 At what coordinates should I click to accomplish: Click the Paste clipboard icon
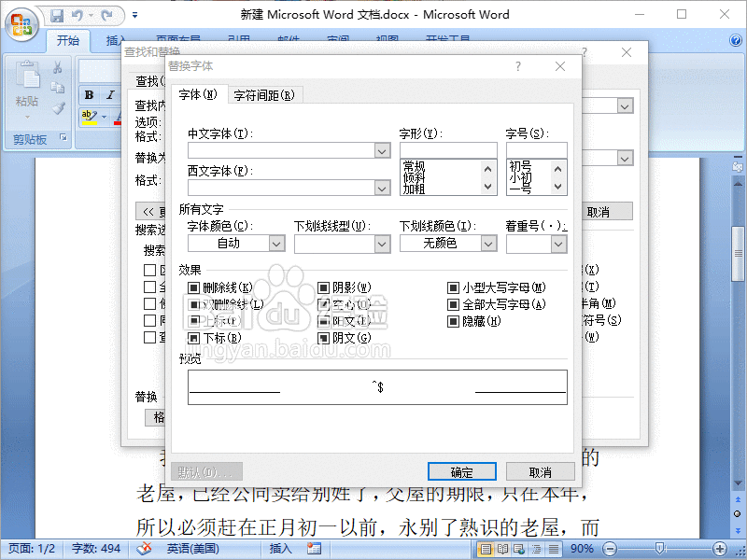pos(27,75)
